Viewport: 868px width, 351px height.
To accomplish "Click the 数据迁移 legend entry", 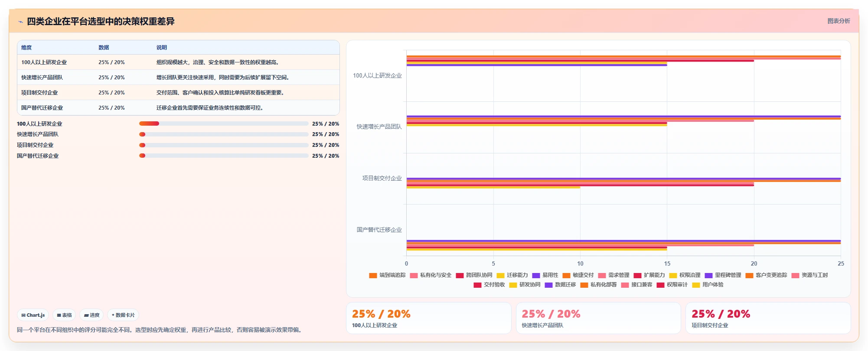I will pyautogui.click(x=560, y=285).
